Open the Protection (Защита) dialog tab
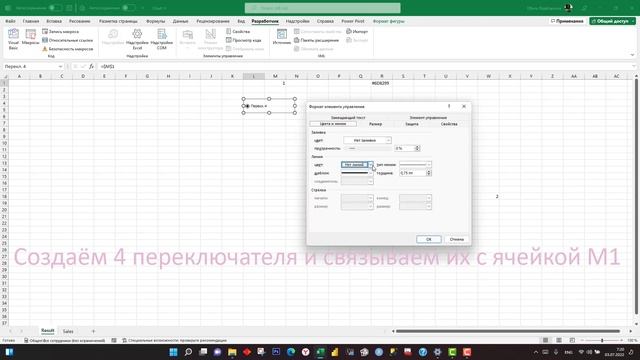This screenshot has width=640, height=360. pos(412,124)
